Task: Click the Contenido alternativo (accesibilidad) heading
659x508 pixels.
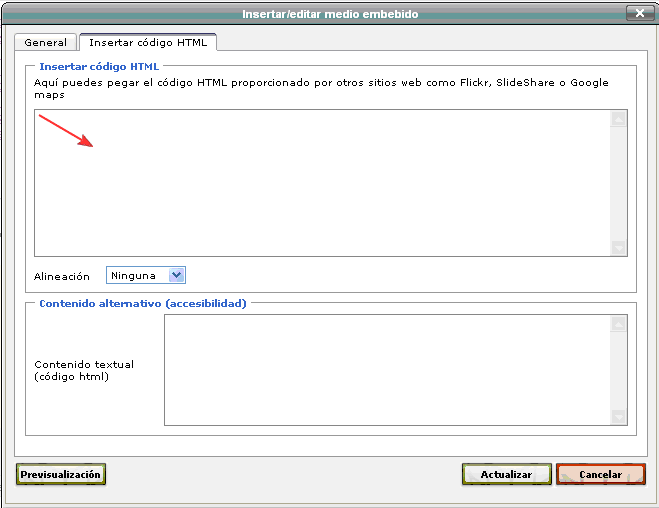Action: (x=142, y=303)
